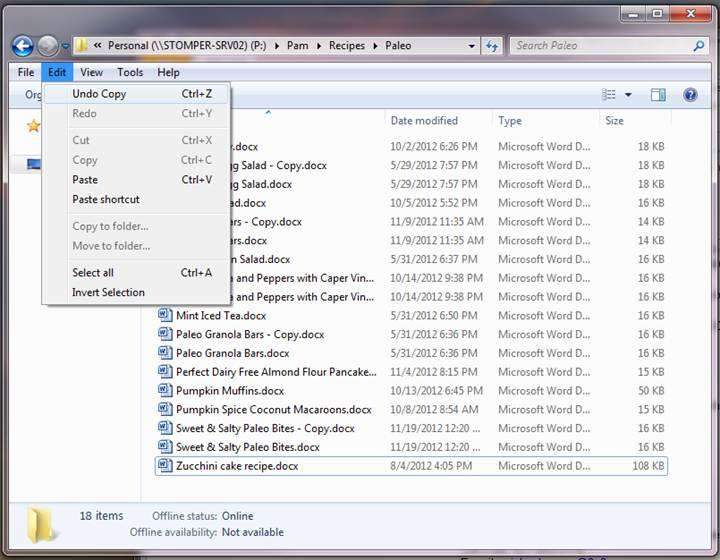Click Word icon beside Paleo Granola Bars - Copy.docx
This screenshot has height=560, width=720.
(x=165, y=334)
